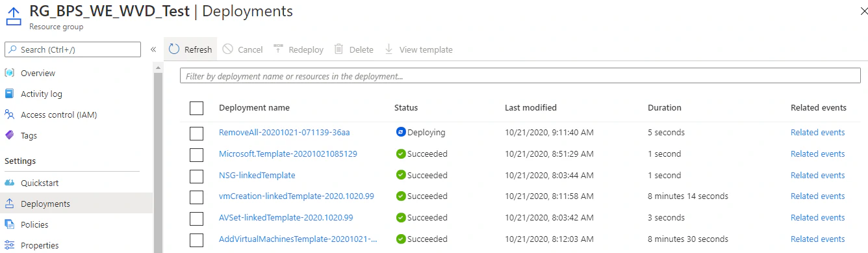This screenshot has height=253, width=868.
Task: Open the vmCreation-linkedTemplate-2020.1020.99 deployment
Action: pos(296,196)
